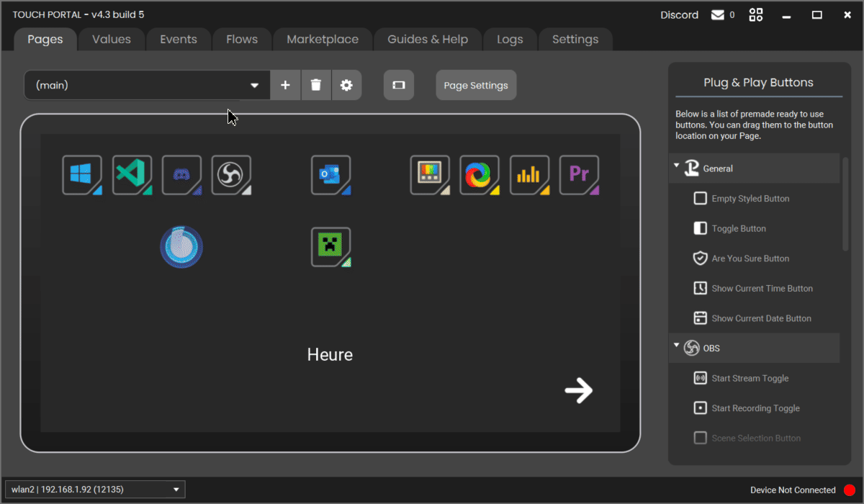Click the multicolor ring icon button

pos(480,175)
